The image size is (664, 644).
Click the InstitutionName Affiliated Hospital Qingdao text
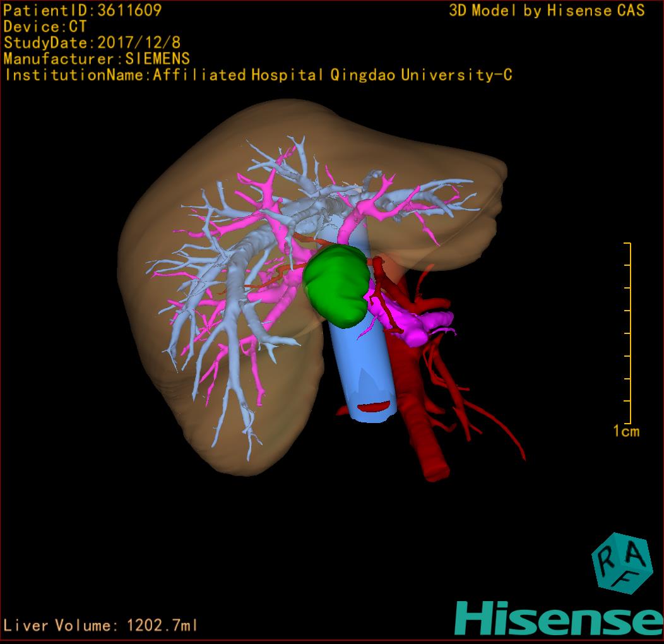tap(258, 75)
